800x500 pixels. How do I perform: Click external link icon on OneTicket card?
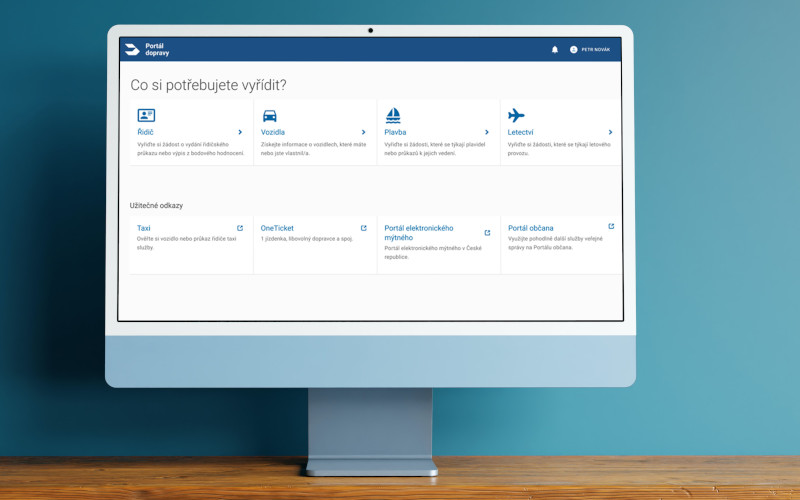(x=363, y=228)
